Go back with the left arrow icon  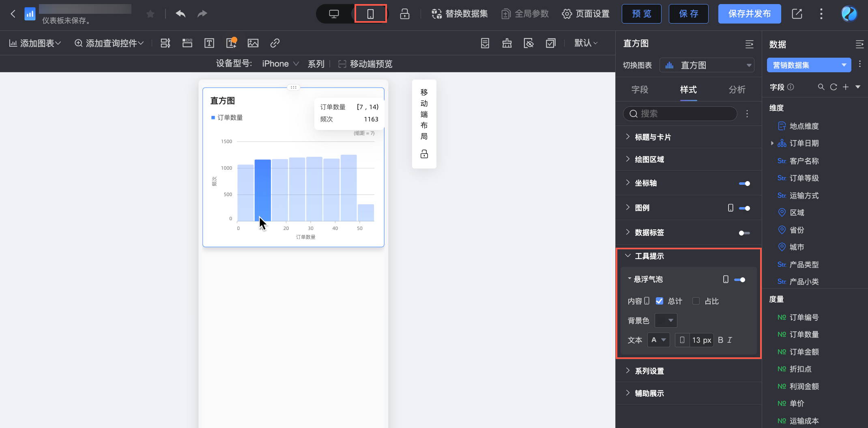pyautogui.click(x=13, y=14)
